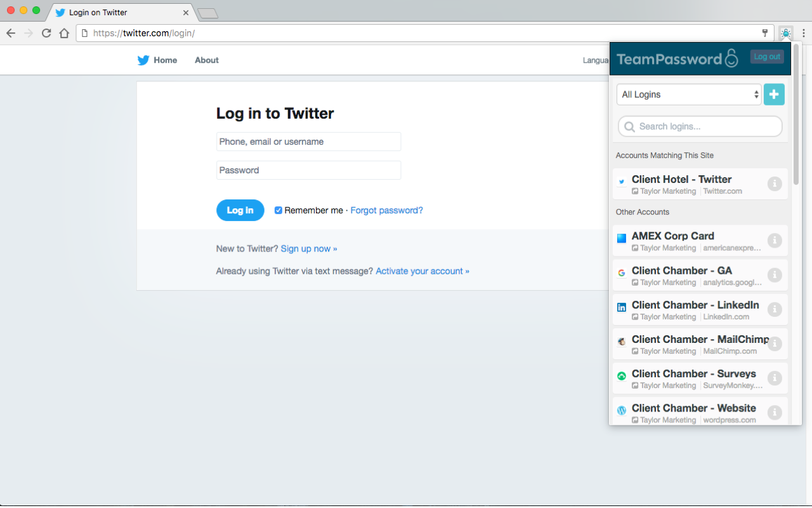Close the Login on Twitter tab
Image resolution: width=812 pixels, height=508 pixels.
click(186, 12)
